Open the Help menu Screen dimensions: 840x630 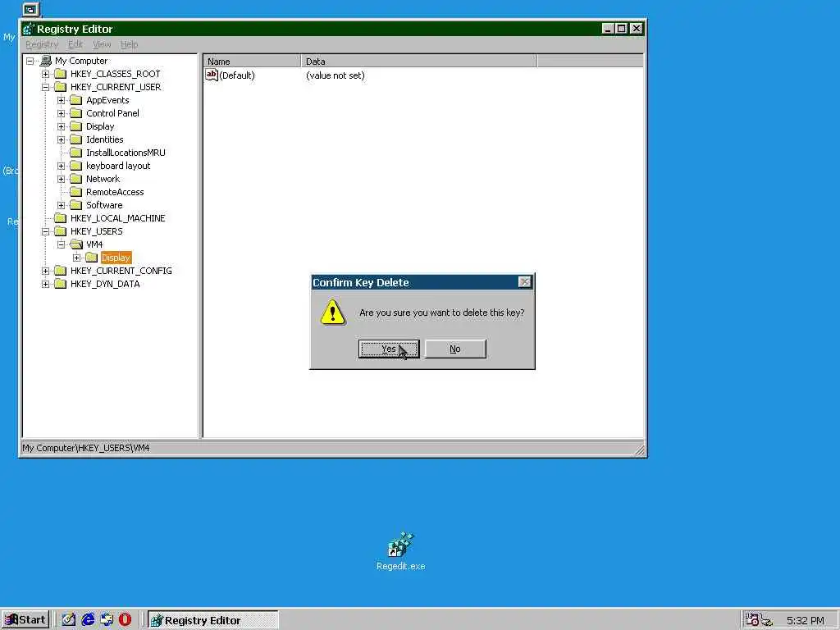click(129, 44)
